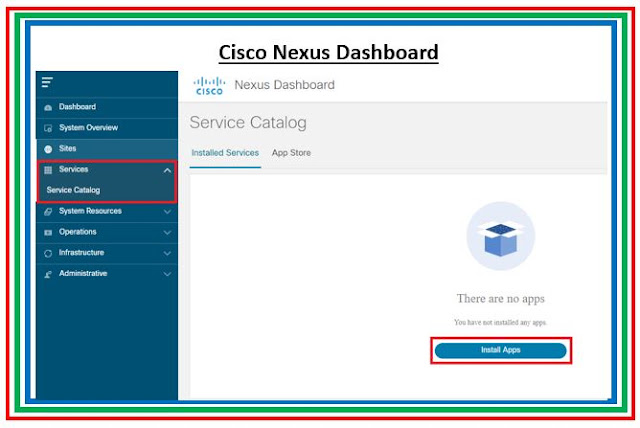Click the Install Apps button
Image resolution: width=640 pixels, height=428 pixels.
[x=500, y=350]
